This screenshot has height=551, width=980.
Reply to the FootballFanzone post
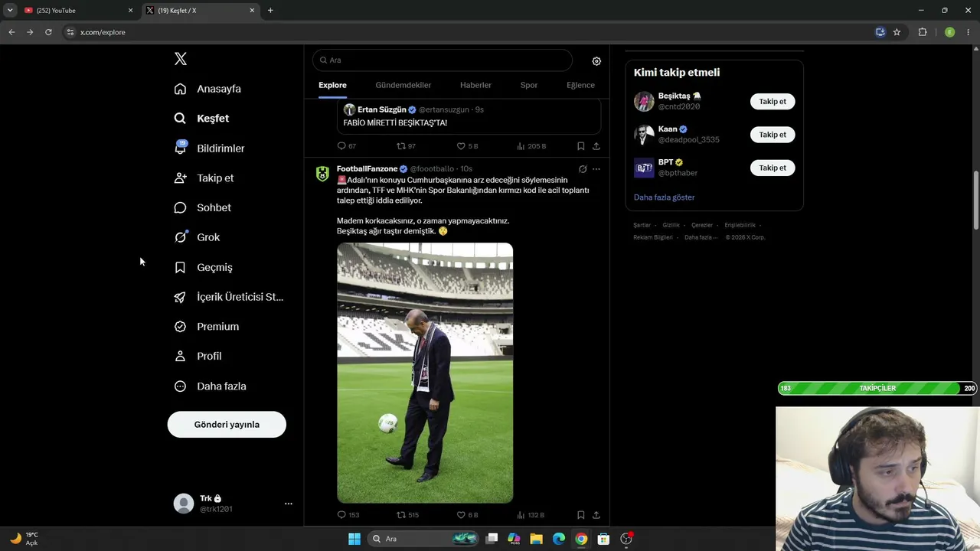348,515
